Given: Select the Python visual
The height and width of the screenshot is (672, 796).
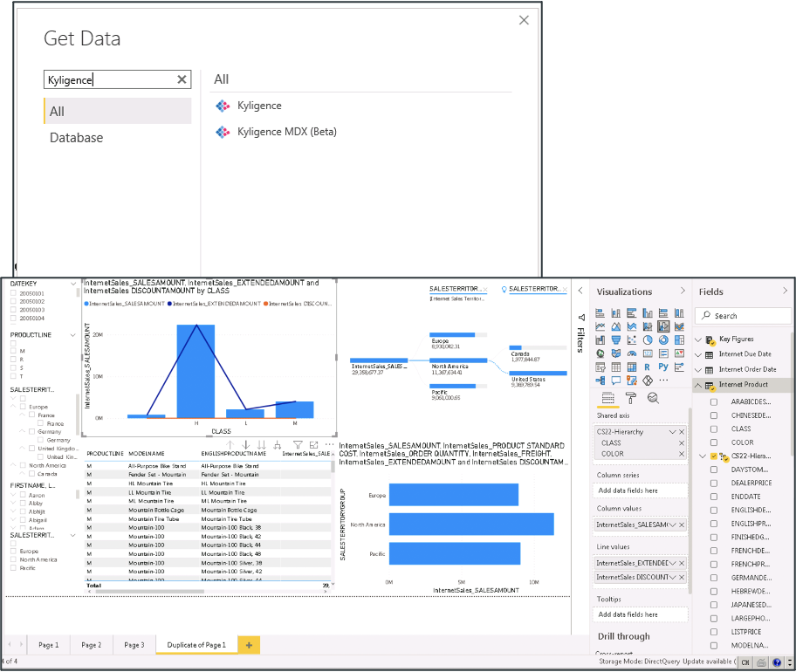Looking at the screenshot, I should click(x=663, y=367).
